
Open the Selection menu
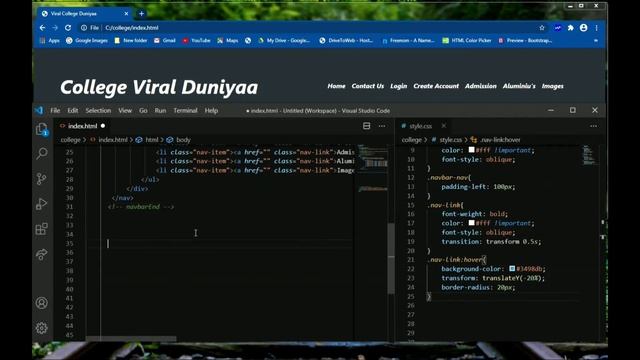tap(98, 111)
